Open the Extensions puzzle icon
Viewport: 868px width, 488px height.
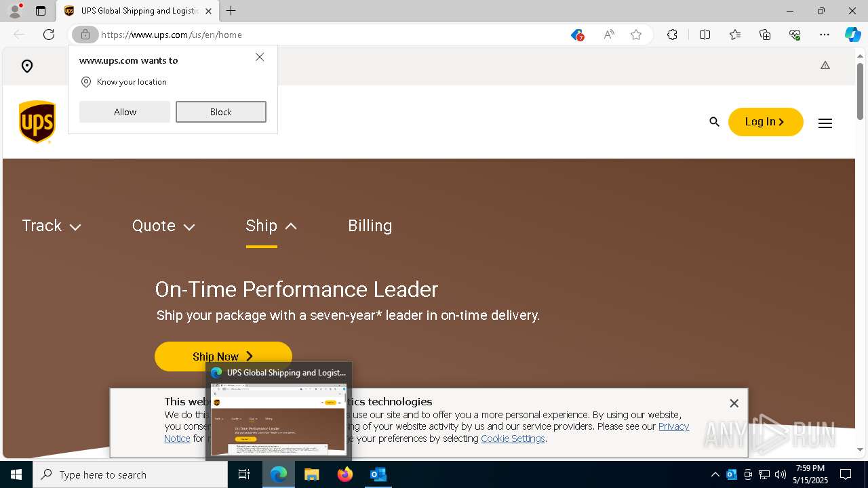point(672,35)
